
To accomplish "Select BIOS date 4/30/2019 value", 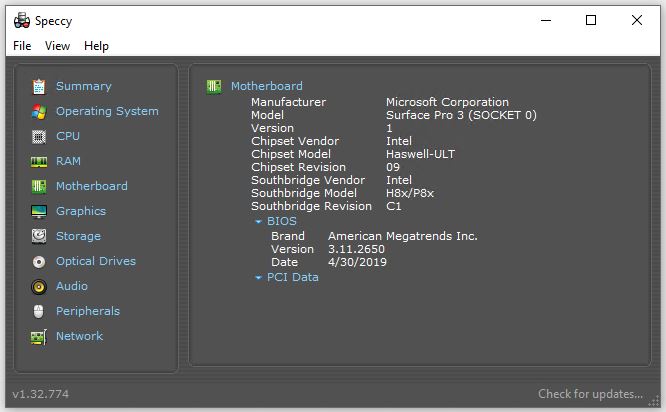I will [x=357, y=262].
